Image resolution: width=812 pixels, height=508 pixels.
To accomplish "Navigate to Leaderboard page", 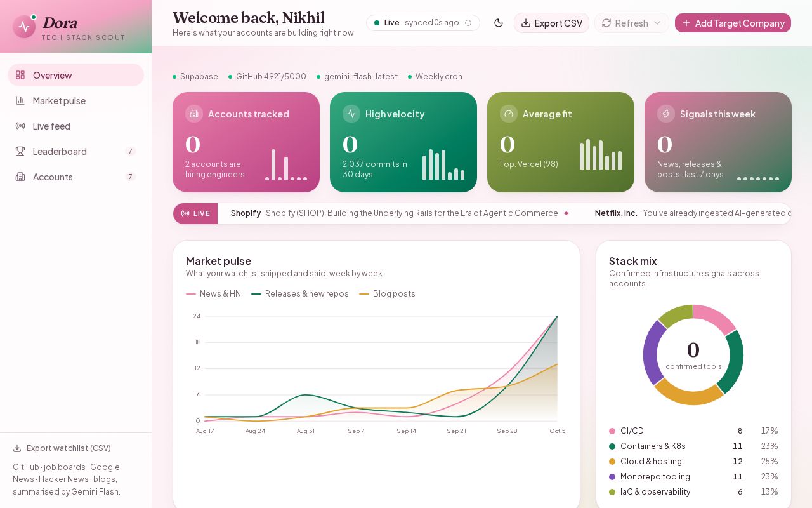I will (x=75, y=151).
